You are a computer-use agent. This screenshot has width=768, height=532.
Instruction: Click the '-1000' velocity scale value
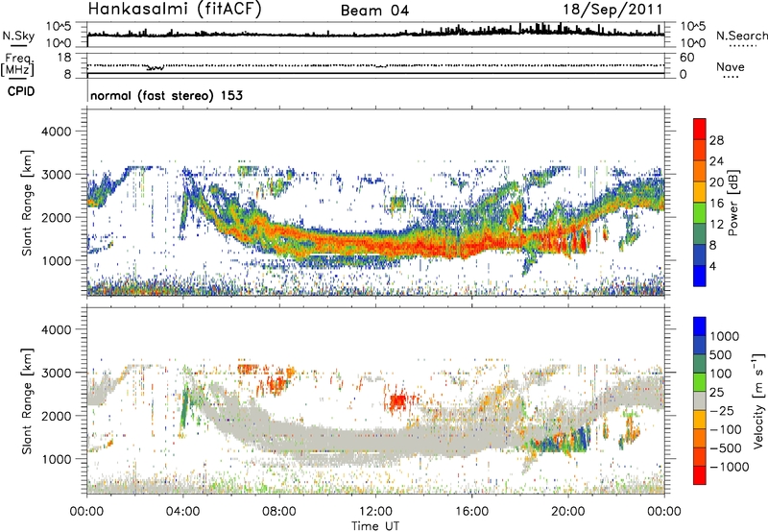(x=730, y=467)
